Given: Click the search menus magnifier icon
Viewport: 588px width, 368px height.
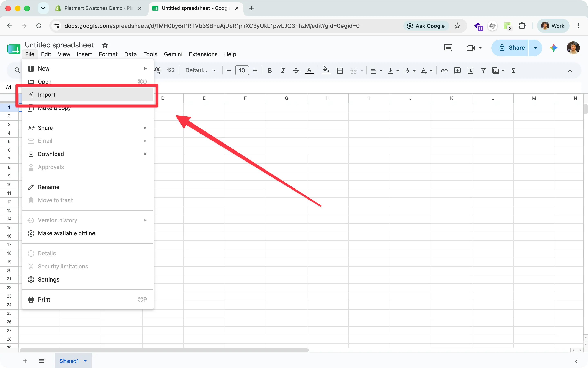Looking at the screenshot, I should tap(17, 71).
